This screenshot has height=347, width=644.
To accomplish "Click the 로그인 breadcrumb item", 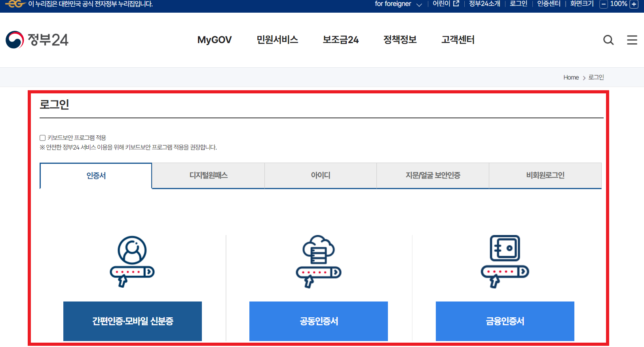I will [x=596, y=78].
